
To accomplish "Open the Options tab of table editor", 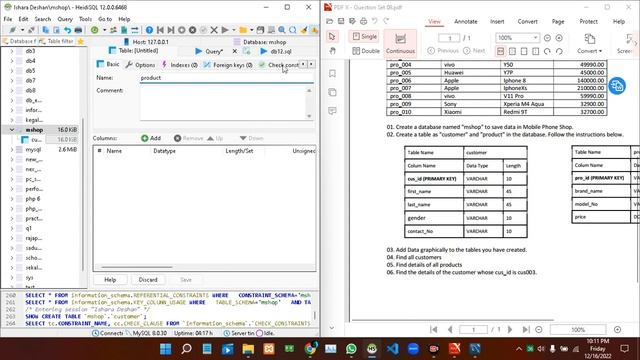I will point(141,64).
